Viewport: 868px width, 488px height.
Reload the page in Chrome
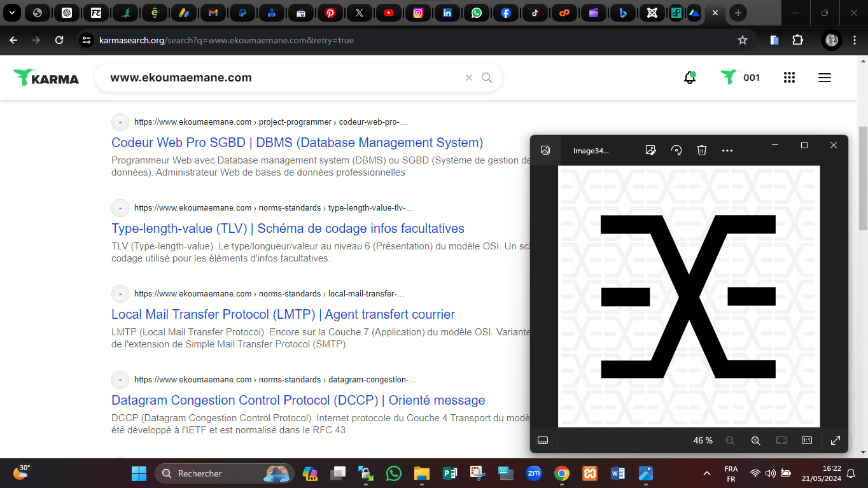(x=59, y=40)
